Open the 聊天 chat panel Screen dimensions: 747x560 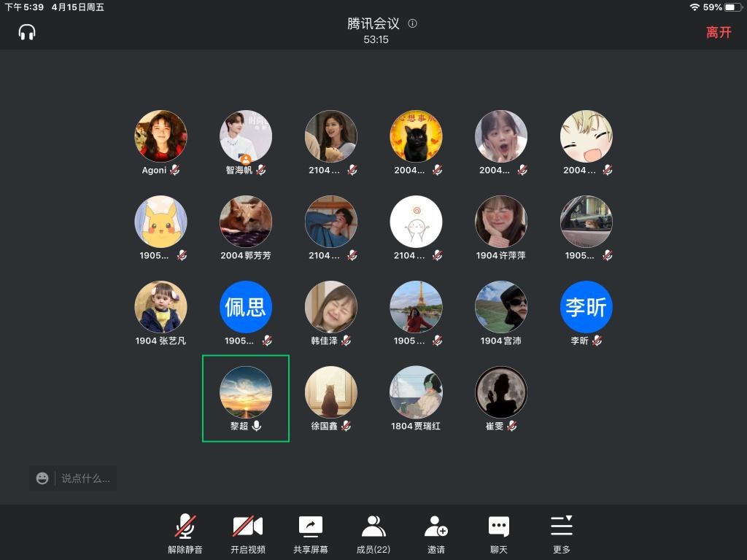[x=499, y=534]
